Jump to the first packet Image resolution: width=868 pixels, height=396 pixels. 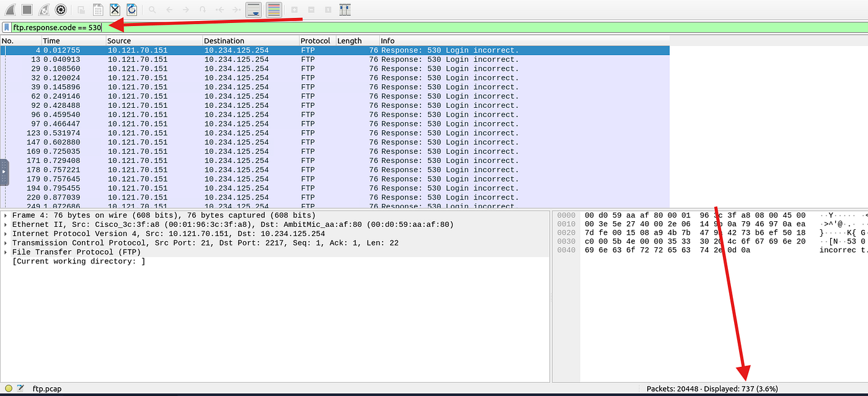219,9
